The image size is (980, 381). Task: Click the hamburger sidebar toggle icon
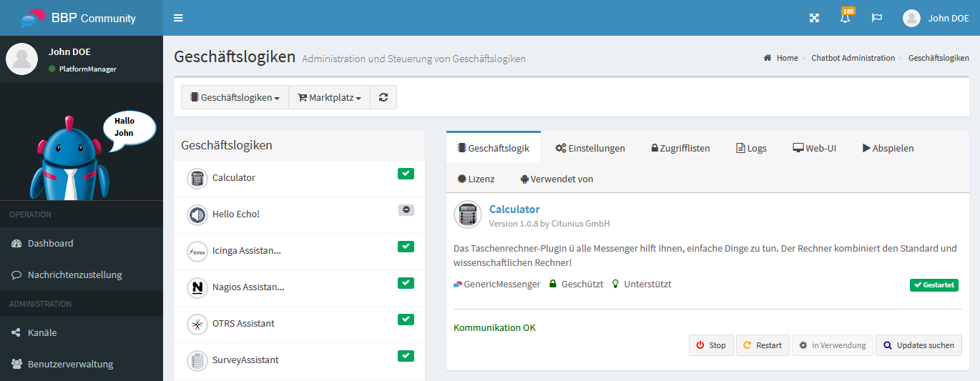coord(178,18)
